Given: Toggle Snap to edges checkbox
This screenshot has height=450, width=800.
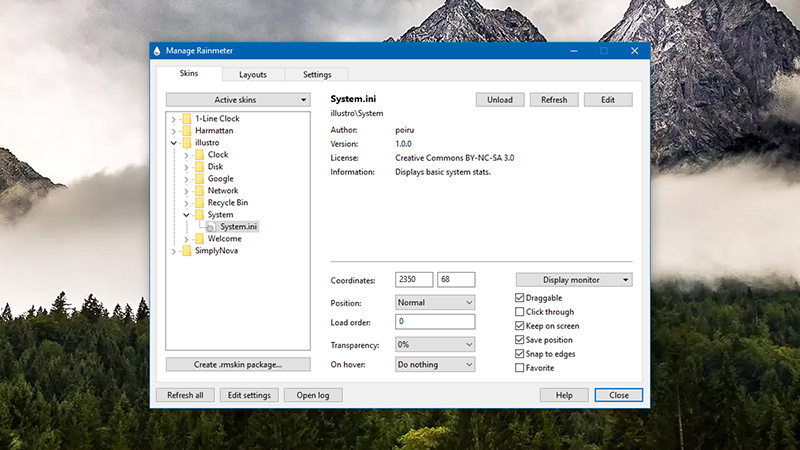Looking at the screenshot, I should [519, 354].
